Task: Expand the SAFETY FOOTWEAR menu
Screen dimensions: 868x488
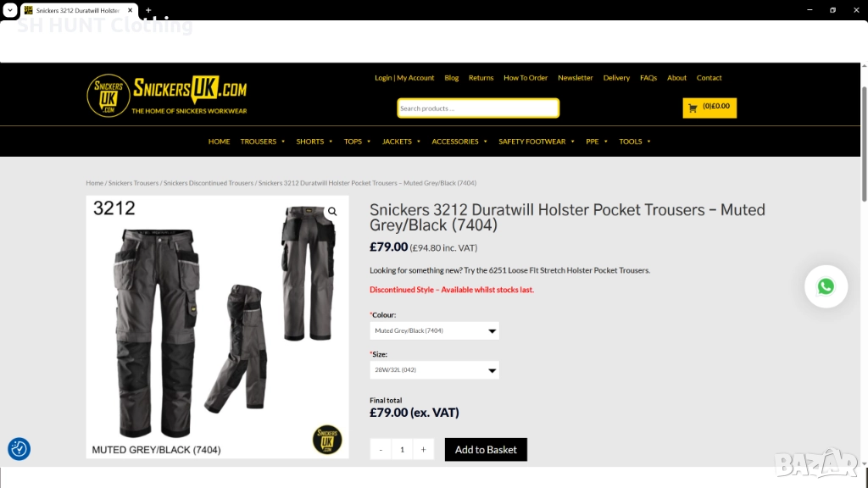Action: (x=537, y=141)
